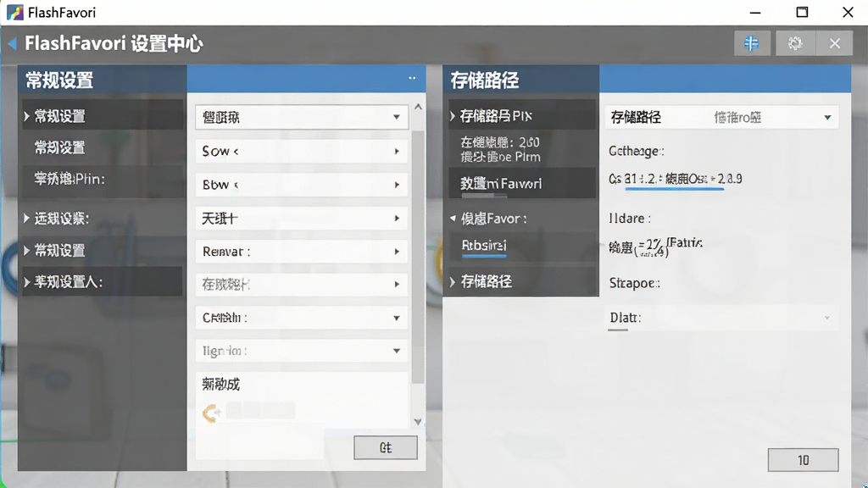Click the Gt button
This screenshot has width=868, height=488.
coord(386,447)
